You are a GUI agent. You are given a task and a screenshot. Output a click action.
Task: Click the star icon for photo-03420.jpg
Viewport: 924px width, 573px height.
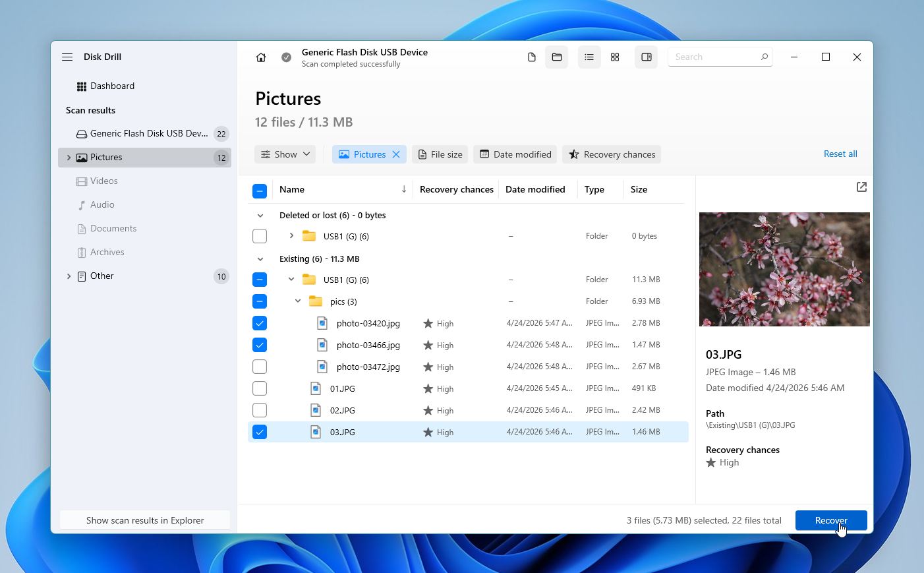428,324
